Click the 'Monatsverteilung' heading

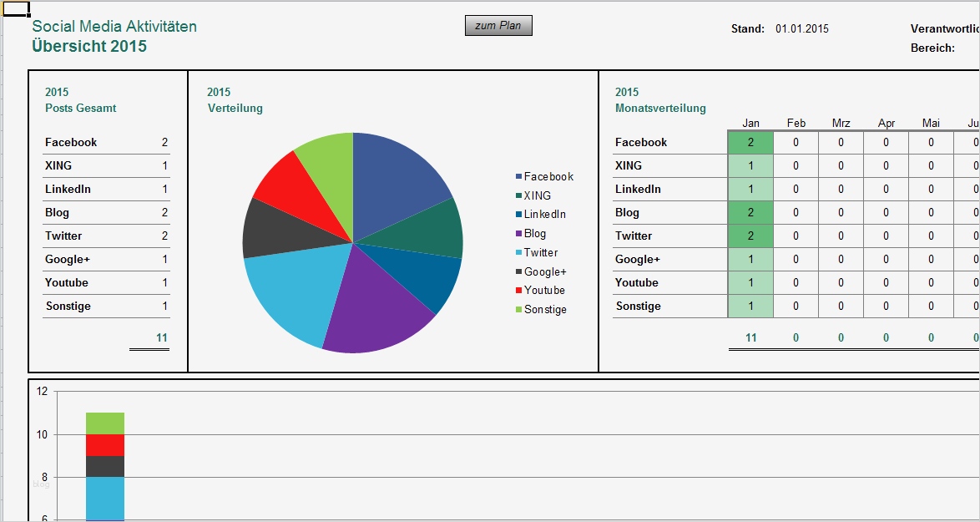pos(660,108)
